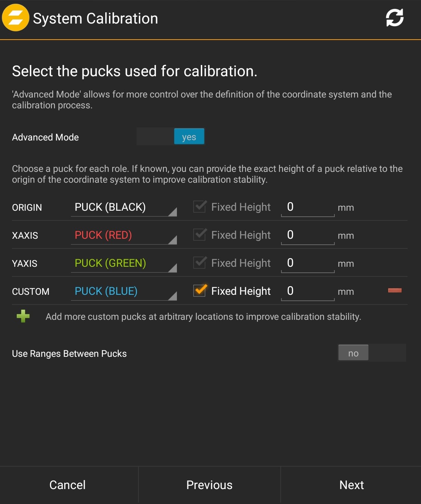
Task: Go back with the Previous button
Action: [x=209, y=485]
